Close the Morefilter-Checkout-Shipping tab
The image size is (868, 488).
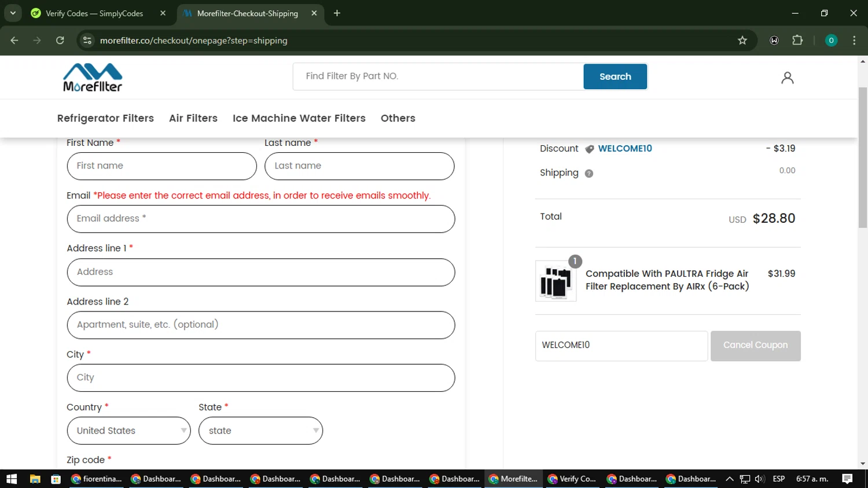point(314,13)
